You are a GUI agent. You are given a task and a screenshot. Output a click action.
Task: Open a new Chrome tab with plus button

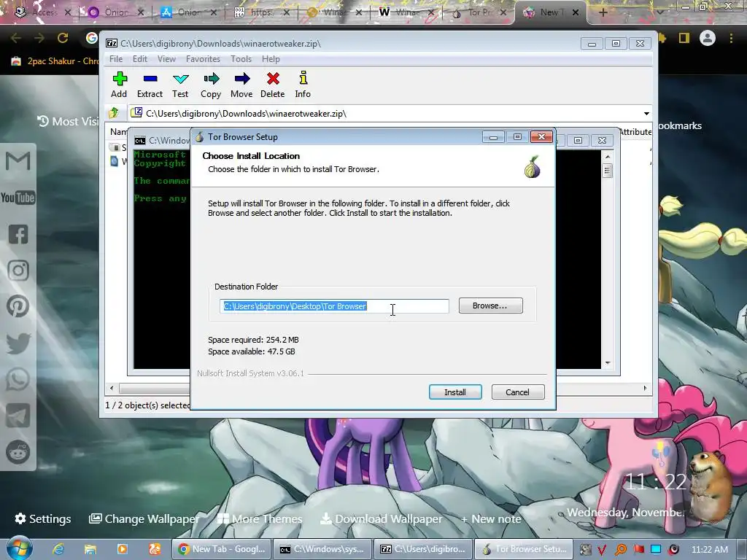pyautogui.click(x=603, y=12)
